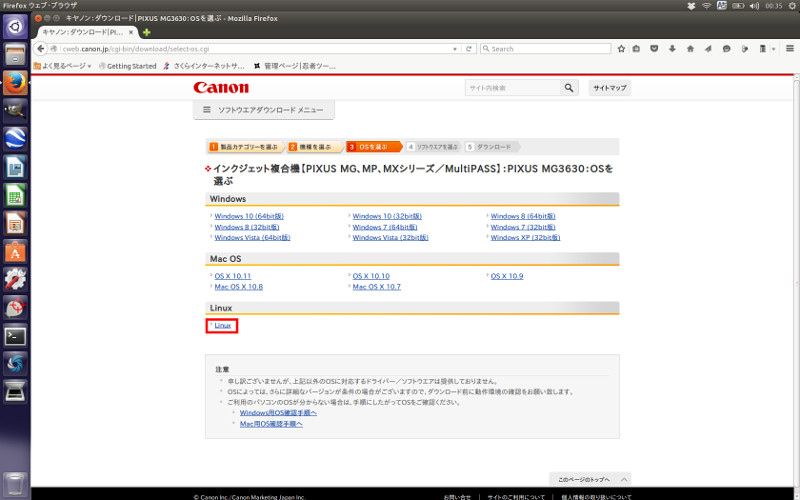
Task: Open the Firefox downloads arrow icon
Action: (672, 48)
